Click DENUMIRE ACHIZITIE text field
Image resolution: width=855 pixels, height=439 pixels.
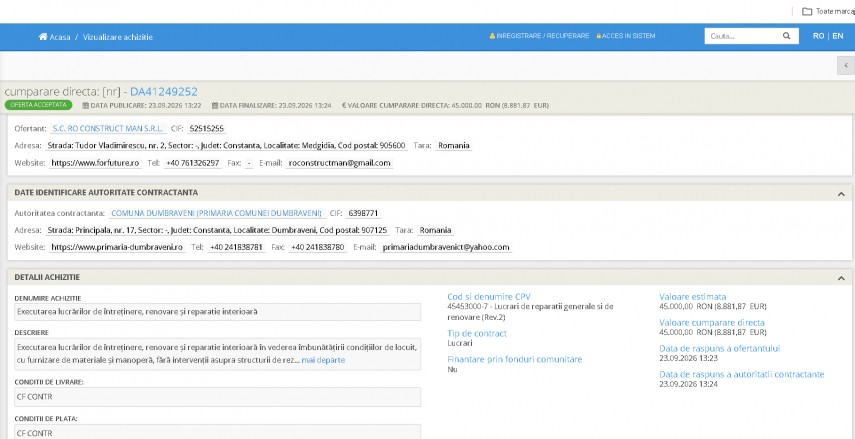[x=218, y=312]
